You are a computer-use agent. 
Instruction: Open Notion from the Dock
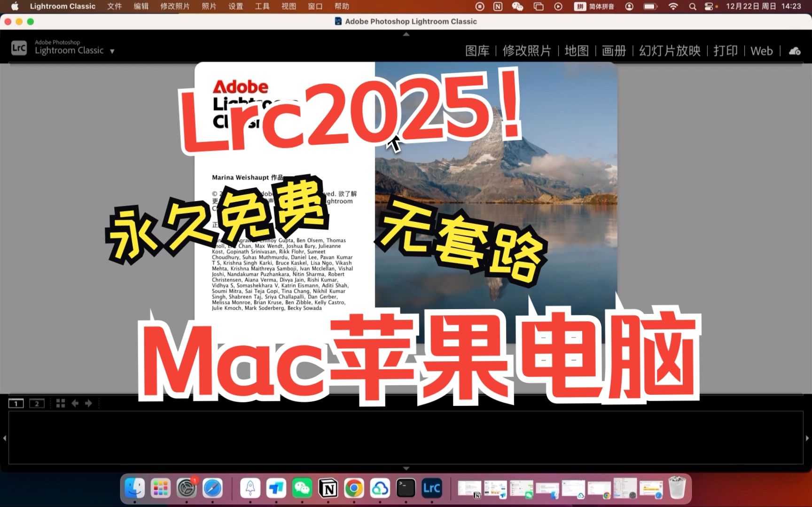[328, 488]
